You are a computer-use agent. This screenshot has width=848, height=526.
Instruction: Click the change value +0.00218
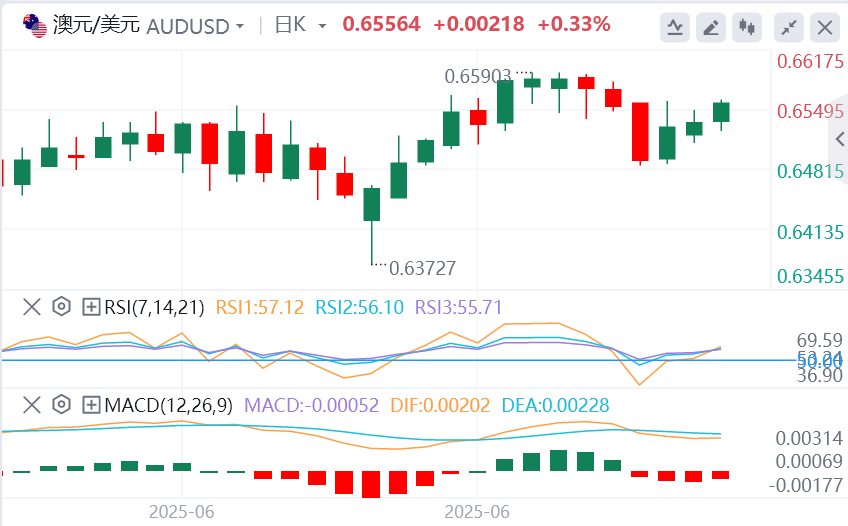[x=479, y=24]
